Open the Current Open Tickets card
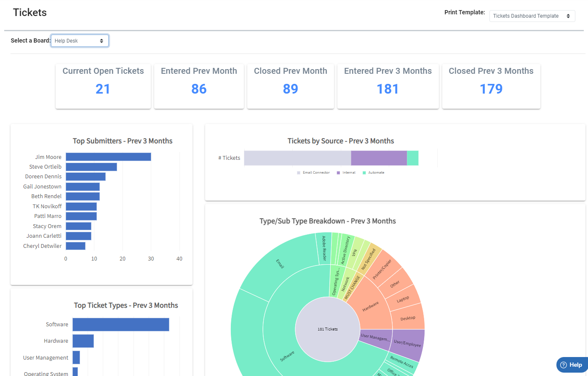 click(x=103, y=86)
